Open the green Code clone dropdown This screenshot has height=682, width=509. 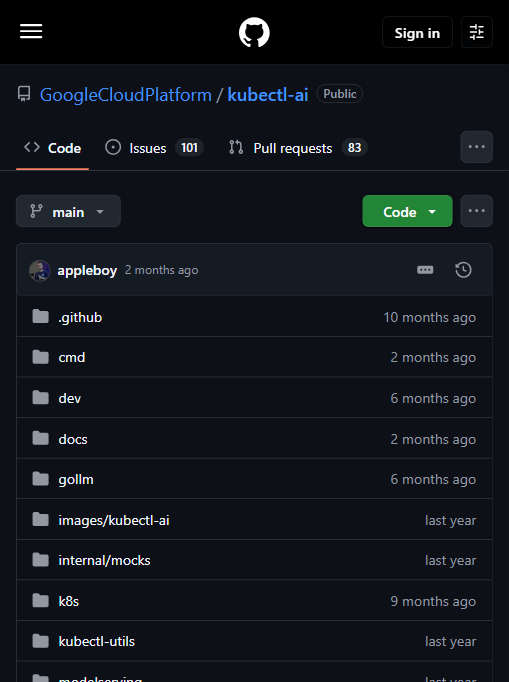[407, 211]
